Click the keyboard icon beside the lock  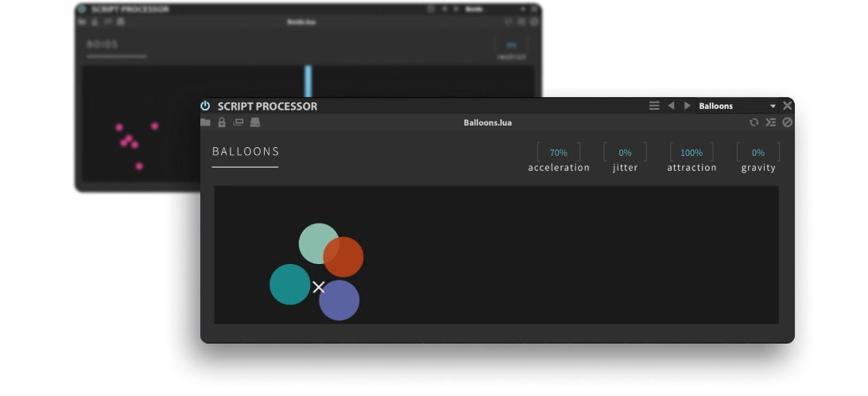[255, 122]
